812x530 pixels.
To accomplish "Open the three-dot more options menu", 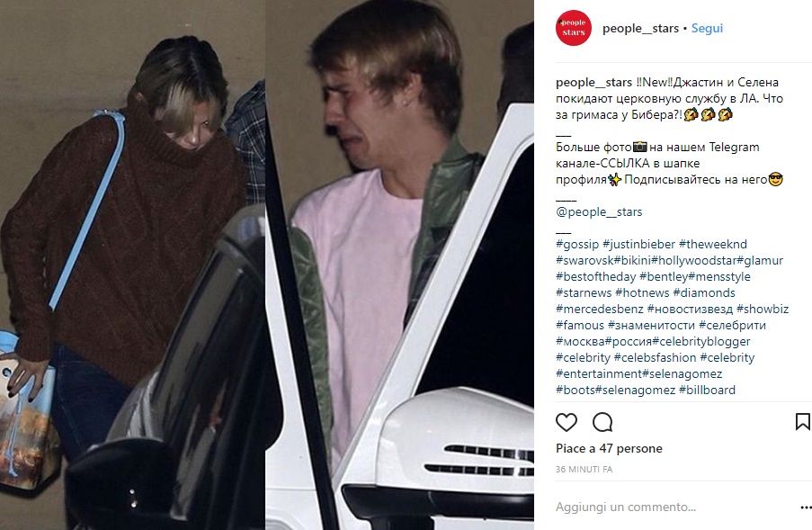I will click(x=806, y=508).
